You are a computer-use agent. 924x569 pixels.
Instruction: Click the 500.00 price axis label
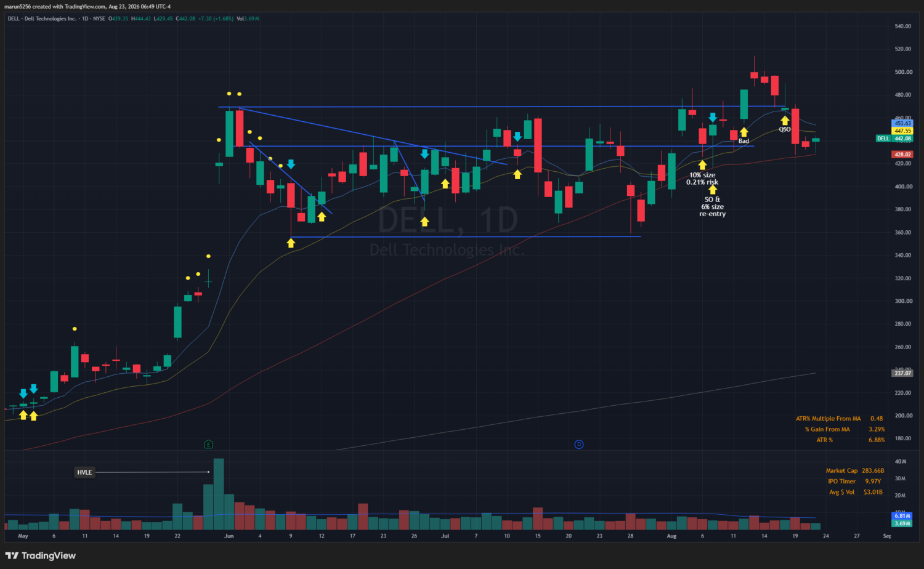903,72
